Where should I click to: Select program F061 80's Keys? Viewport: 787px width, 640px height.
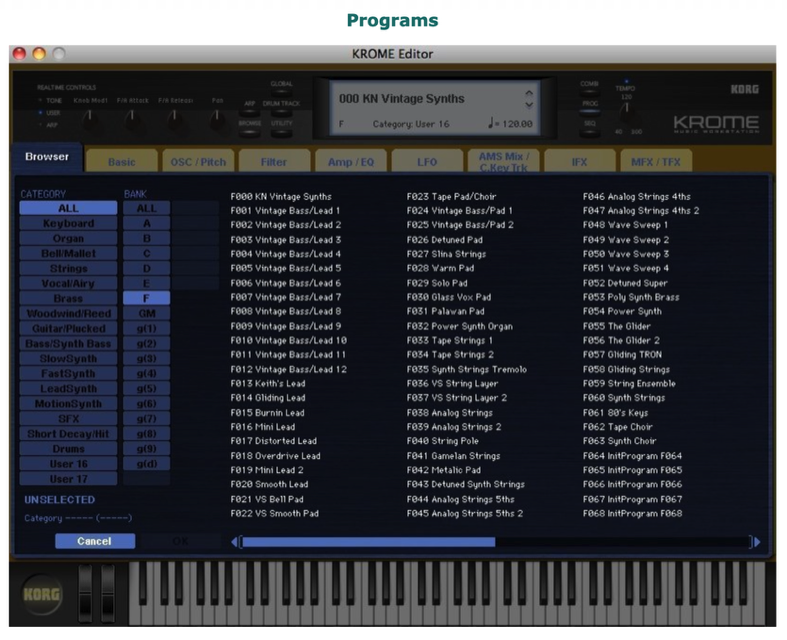click(615, 413)
